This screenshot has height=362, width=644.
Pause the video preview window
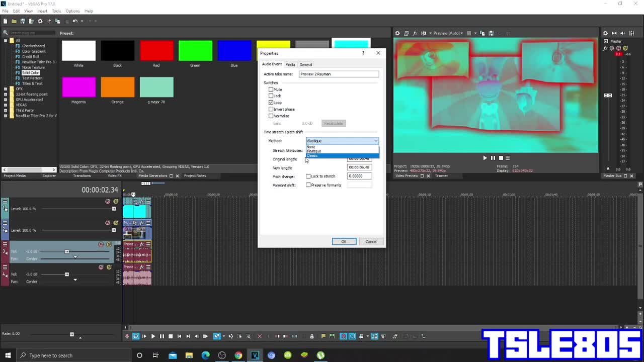(493, 158)
